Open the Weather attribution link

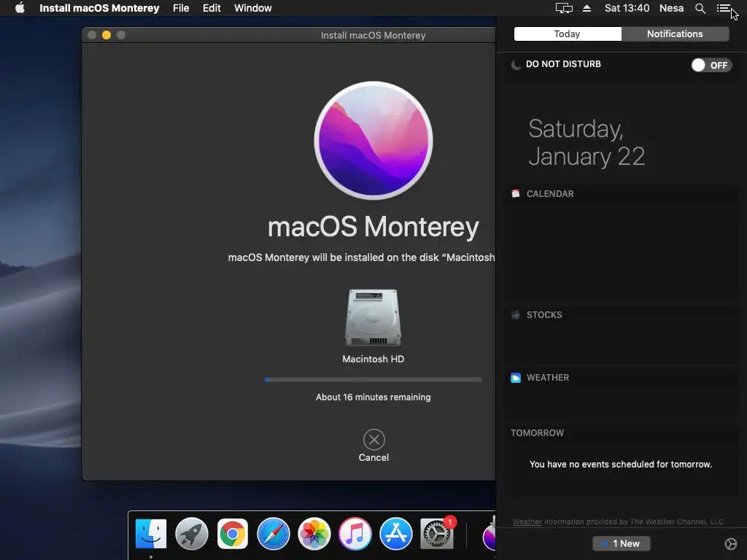[527, 522]
